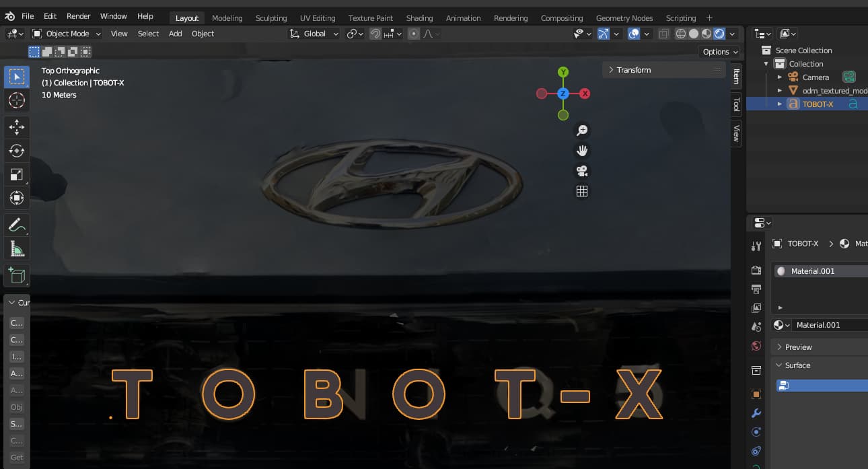Click the red X axis gizmo

pos(585,94)
